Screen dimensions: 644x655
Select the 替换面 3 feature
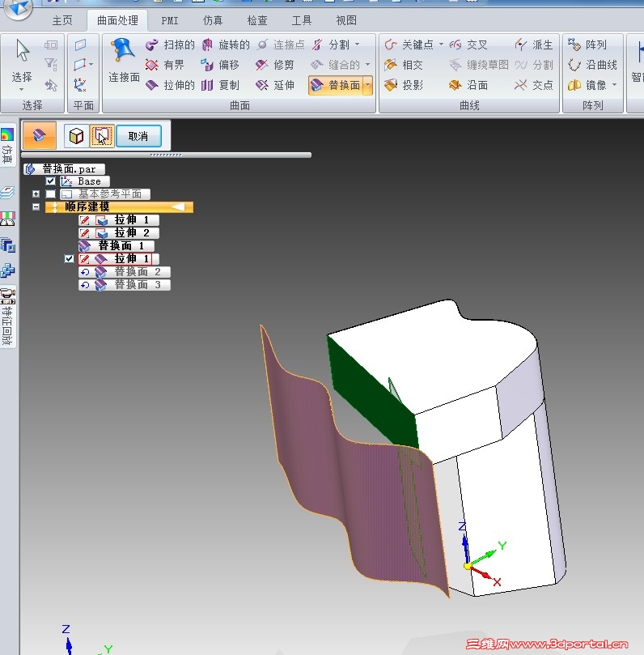point(125,285)
